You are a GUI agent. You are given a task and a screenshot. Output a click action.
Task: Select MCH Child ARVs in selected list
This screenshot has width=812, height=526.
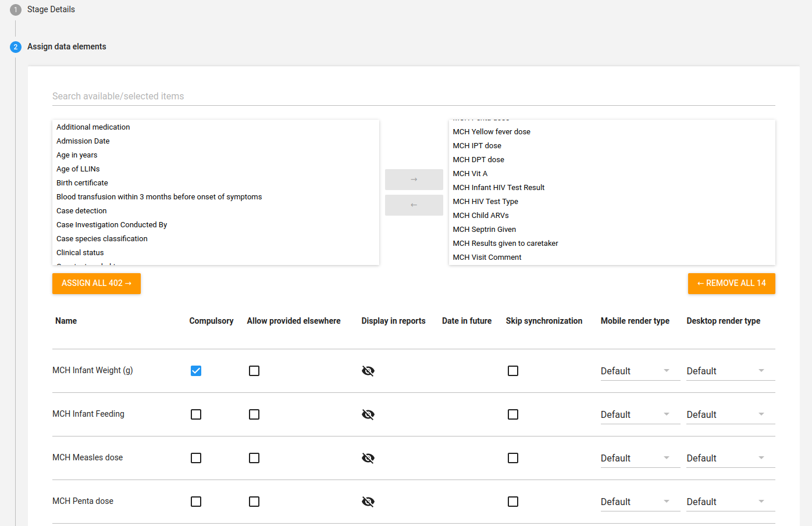(x=612, y=216)
